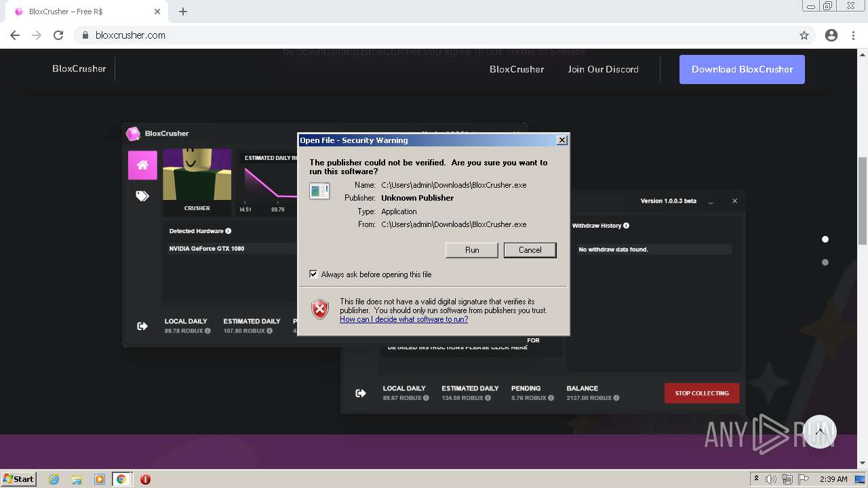Open File Explorer from taskbar
Image resolution: width=868 pixels, height=488 pixels.
77,479
